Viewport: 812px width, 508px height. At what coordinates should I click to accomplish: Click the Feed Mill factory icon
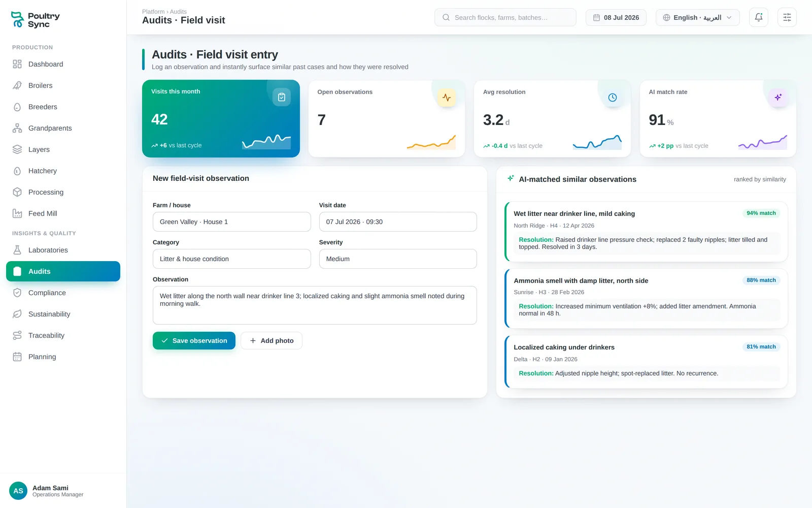click(17, 213)
